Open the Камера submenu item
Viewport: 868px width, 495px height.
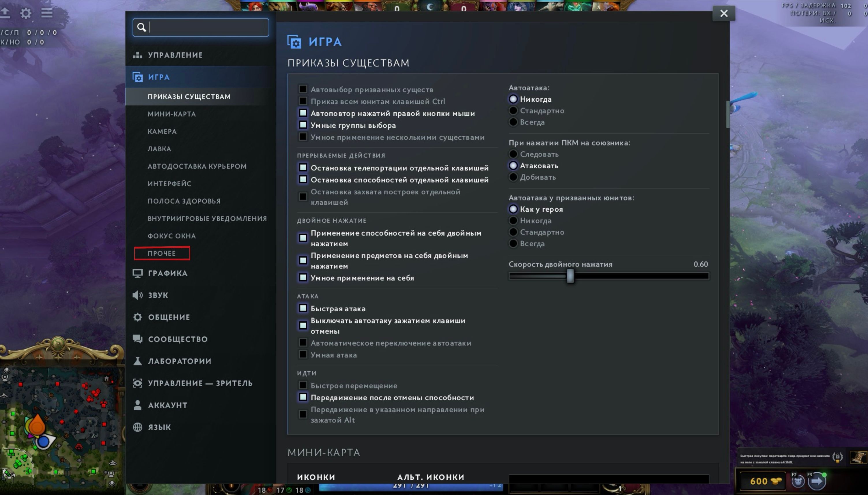pos(162,132)
